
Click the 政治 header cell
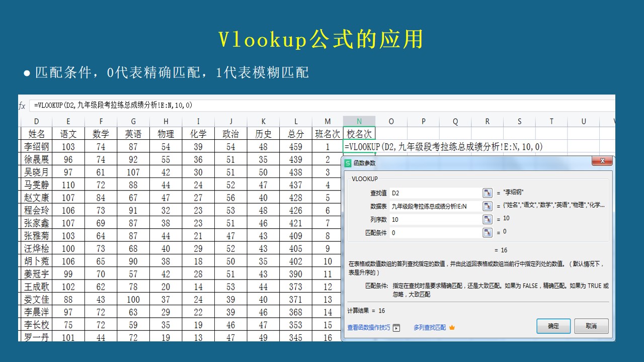(231, 134)
